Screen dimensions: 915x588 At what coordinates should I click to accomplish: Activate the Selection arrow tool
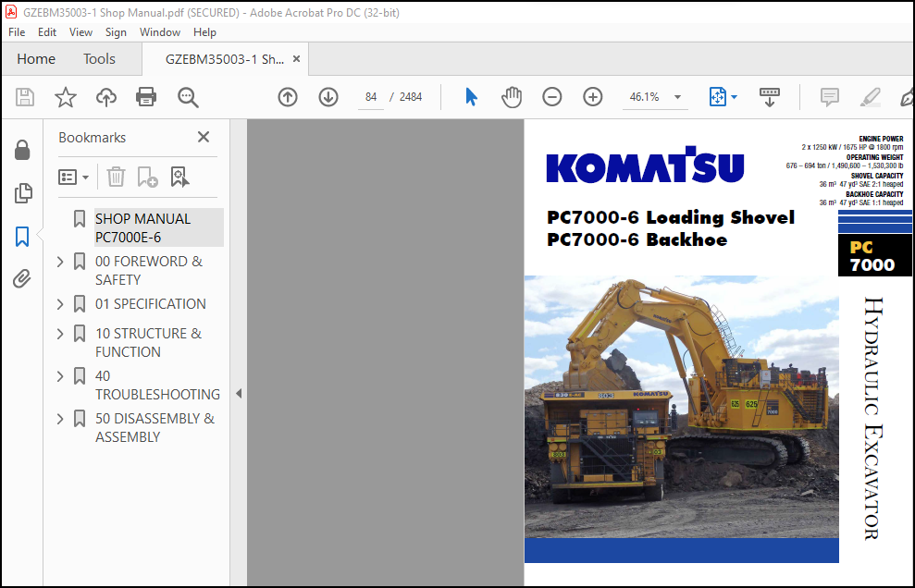pyautogui.click(x=472, y=97)
